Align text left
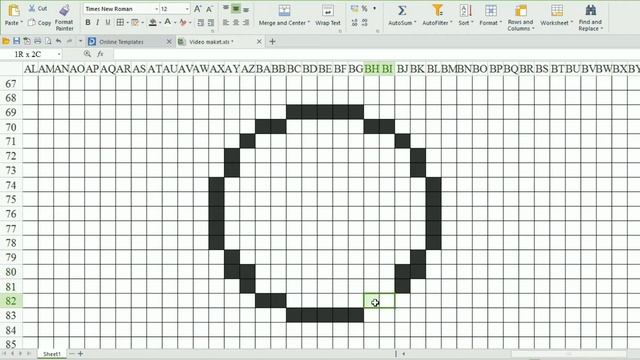 [226, 23]
